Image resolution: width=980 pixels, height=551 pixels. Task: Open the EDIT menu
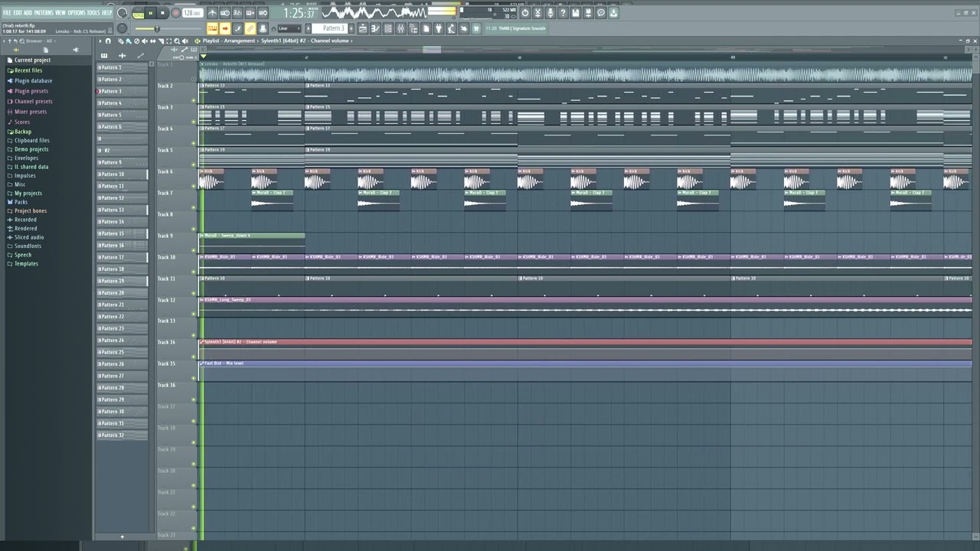18,13
